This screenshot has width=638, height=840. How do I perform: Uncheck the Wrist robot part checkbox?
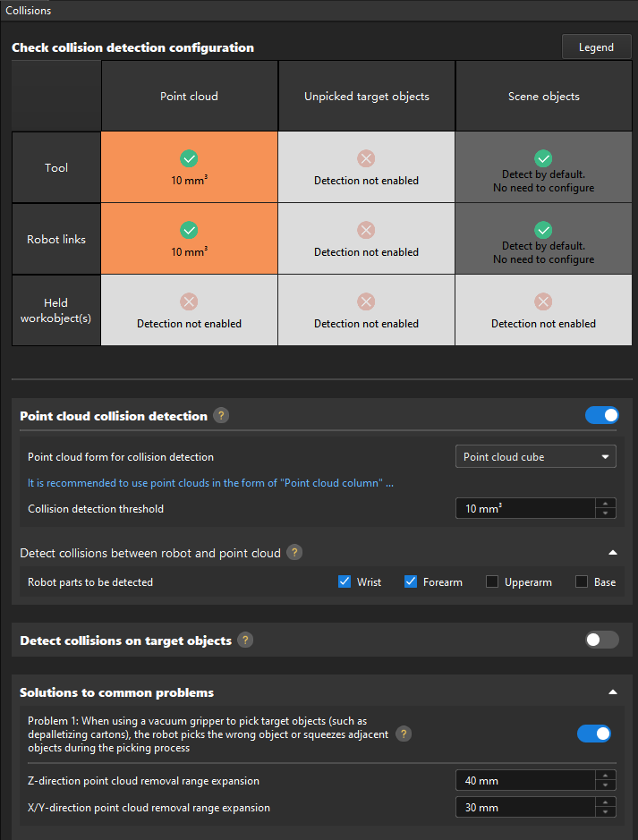coord(345,581)
